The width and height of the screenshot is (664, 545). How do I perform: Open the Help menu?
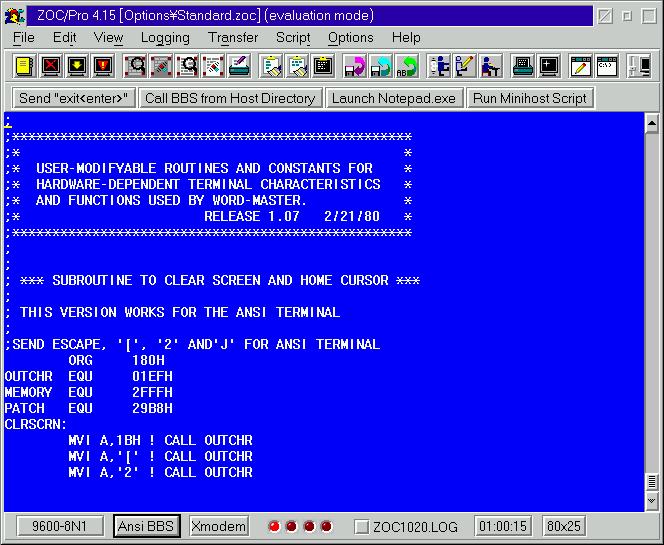[x=406, y=38]
